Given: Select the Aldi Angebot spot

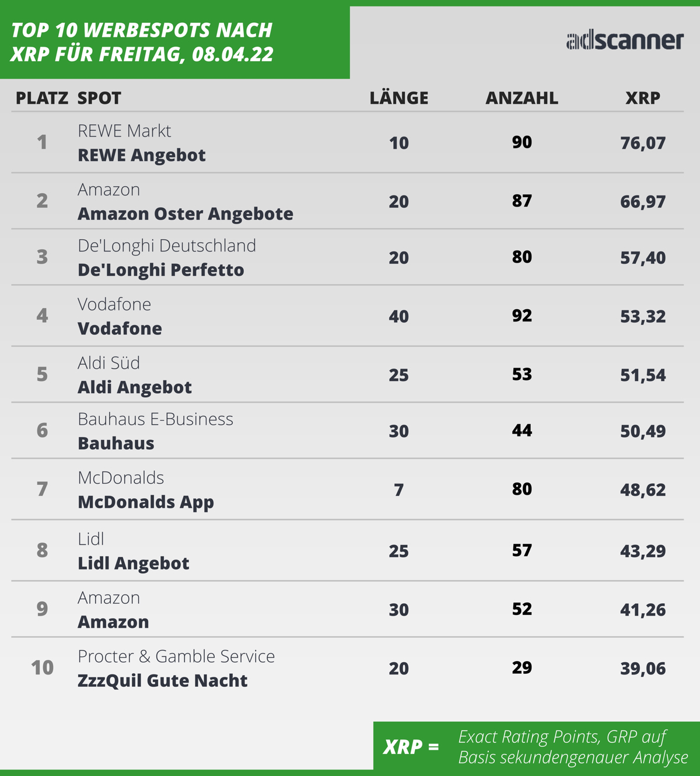Looking at the screenshot, I should pyautogui.click(x=135, y=387).
